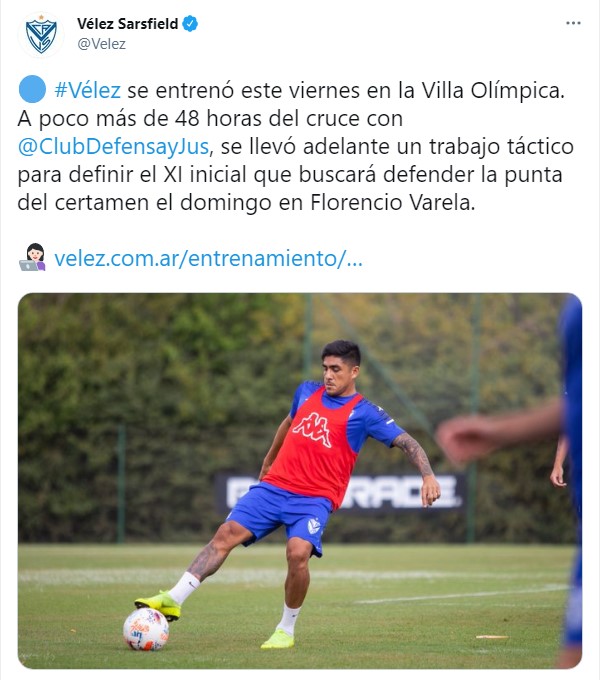Open the #Vélez hashtag
Screen dimensions: 603x680
tap(87, 91)
